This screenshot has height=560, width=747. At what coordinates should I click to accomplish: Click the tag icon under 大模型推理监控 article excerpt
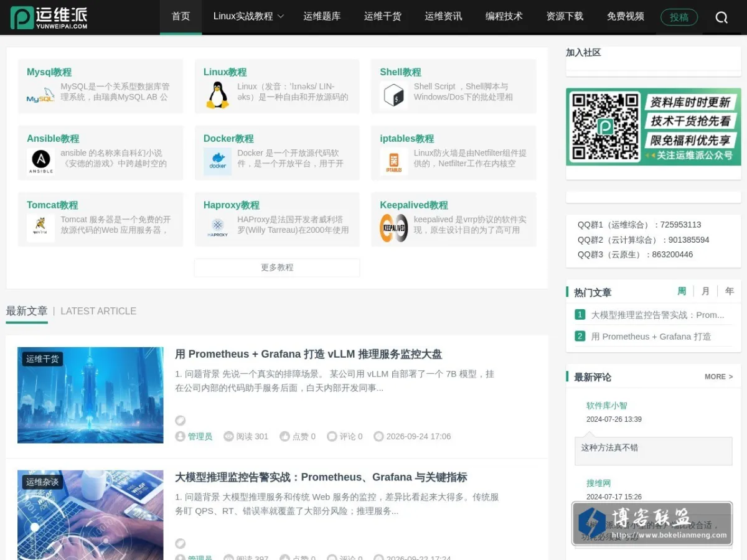coord(181,544)
